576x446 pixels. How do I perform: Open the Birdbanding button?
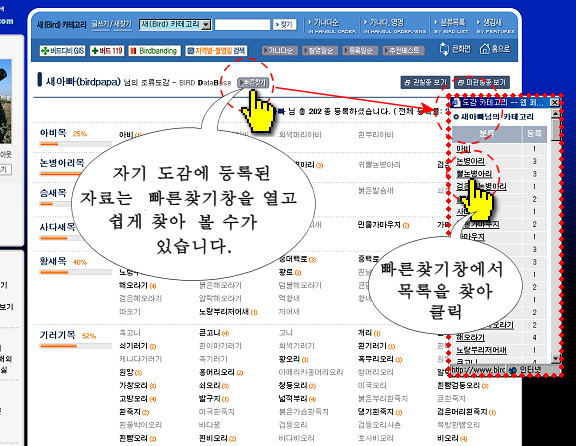pos(154,51)
